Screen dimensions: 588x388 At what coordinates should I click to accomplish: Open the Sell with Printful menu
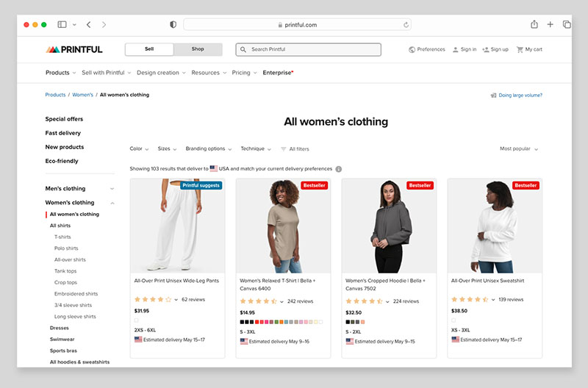(x=107, y=73)
